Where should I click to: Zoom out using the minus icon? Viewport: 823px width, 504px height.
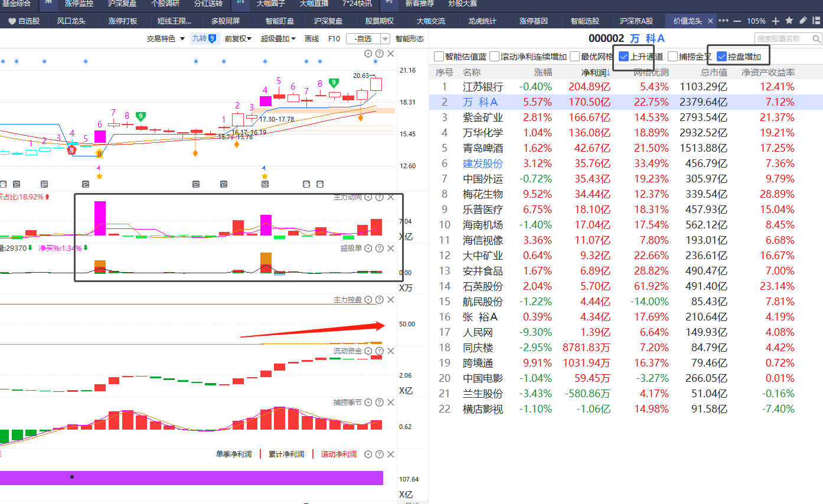[x=737, y=21]
